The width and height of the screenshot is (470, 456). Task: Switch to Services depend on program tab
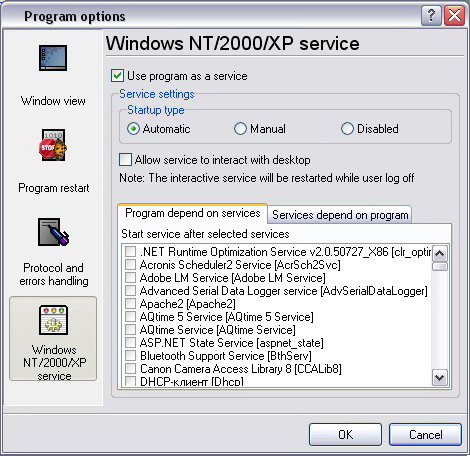click(340, 215)
